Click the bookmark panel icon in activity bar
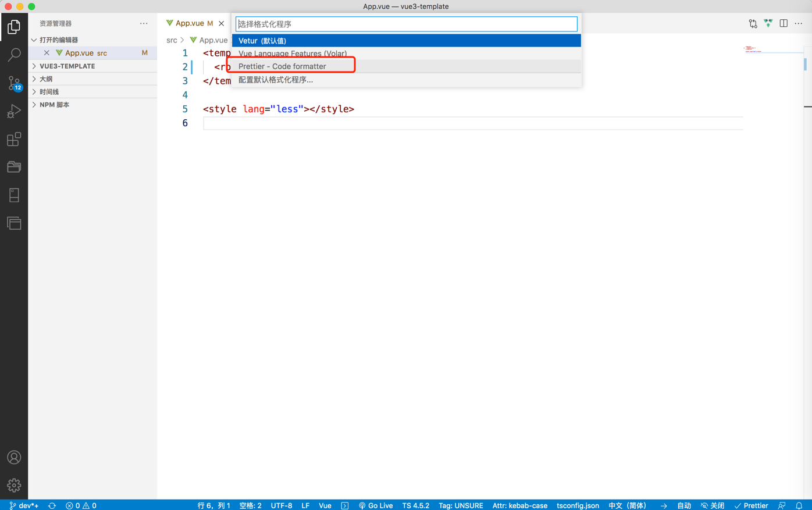Screen dimensions: 812x510 14,195
